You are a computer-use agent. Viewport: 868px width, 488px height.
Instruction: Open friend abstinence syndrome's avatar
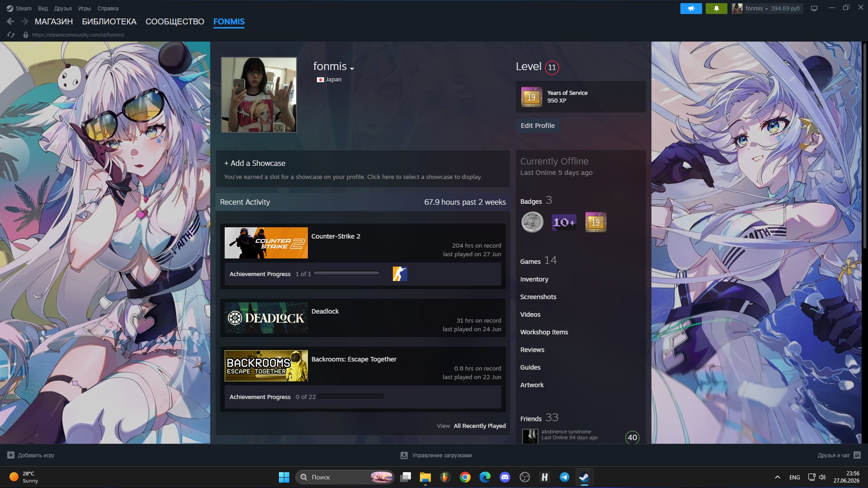tap(530, 436)
